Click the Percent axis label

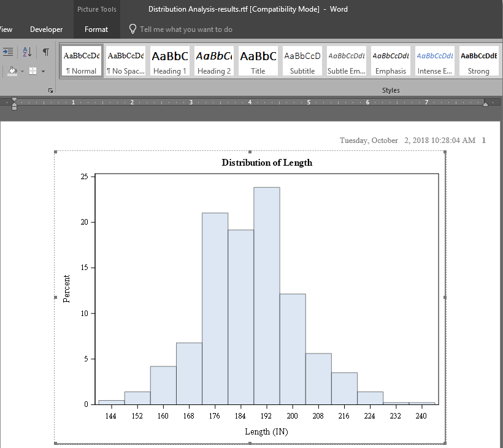(66, 288)
